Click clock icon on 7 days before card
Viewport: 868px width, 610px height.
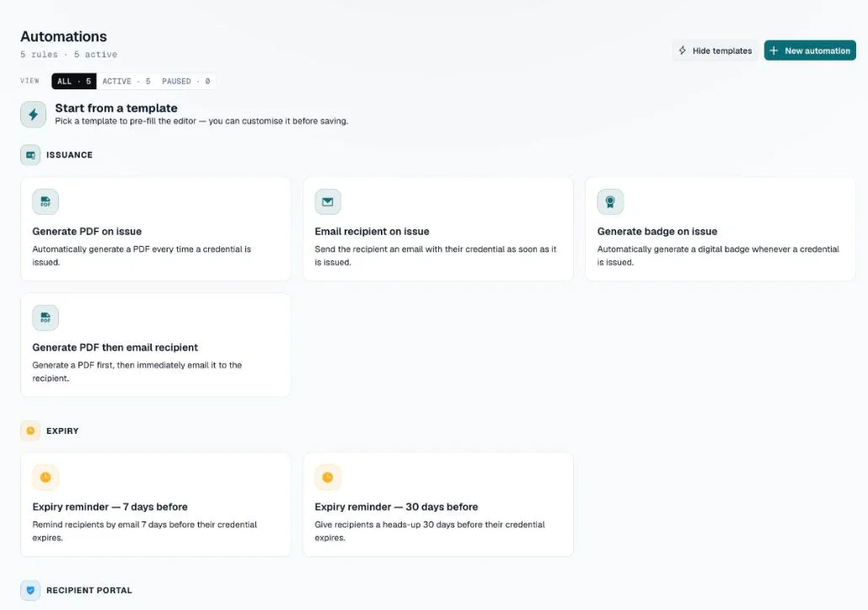tap(46, 477)
